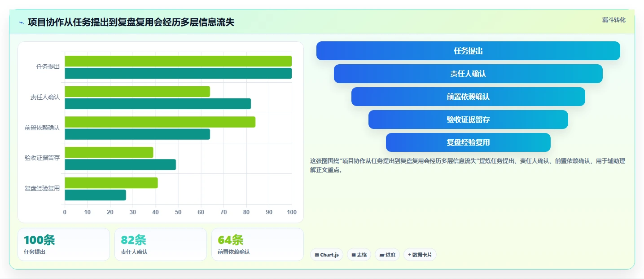Click the light green 任务提出 bar
This screenshot has width=644, height=279.
(178, 61)
